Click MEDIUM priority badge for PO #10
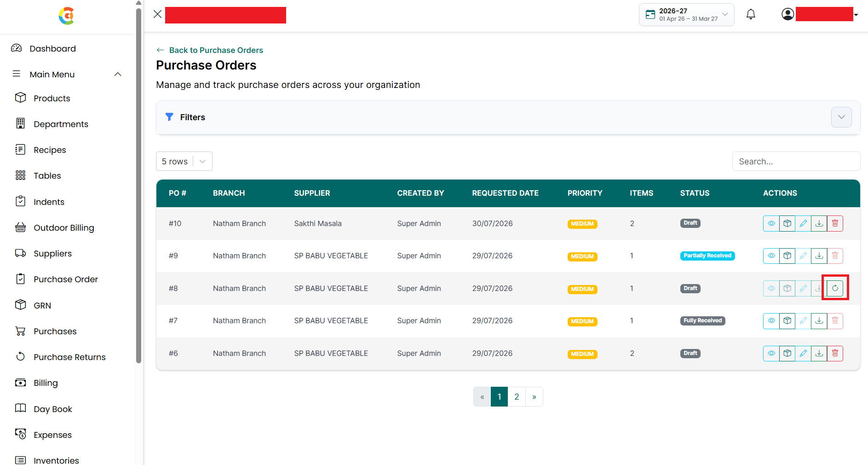868x465 pixels. click(x=582, y=224)
